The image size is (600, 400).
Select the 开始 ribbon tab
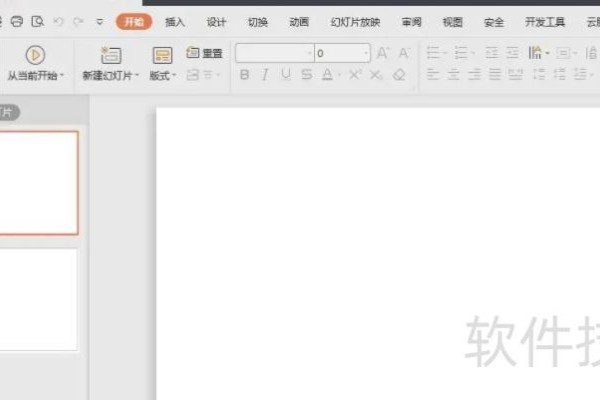click(x=134, y=22)
